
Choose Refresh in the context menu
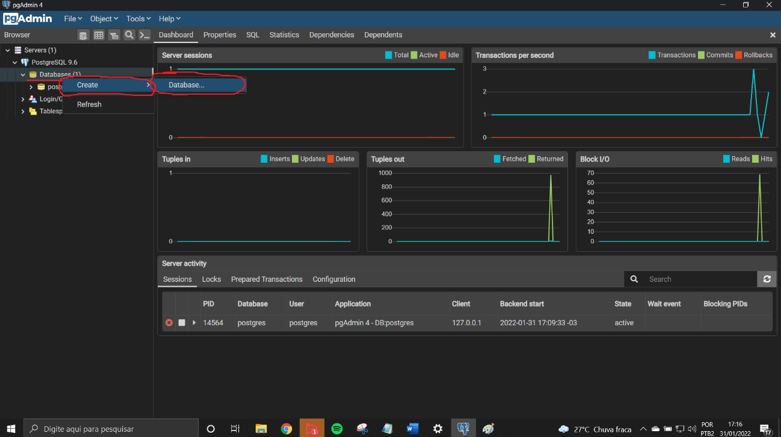[108, 105]
